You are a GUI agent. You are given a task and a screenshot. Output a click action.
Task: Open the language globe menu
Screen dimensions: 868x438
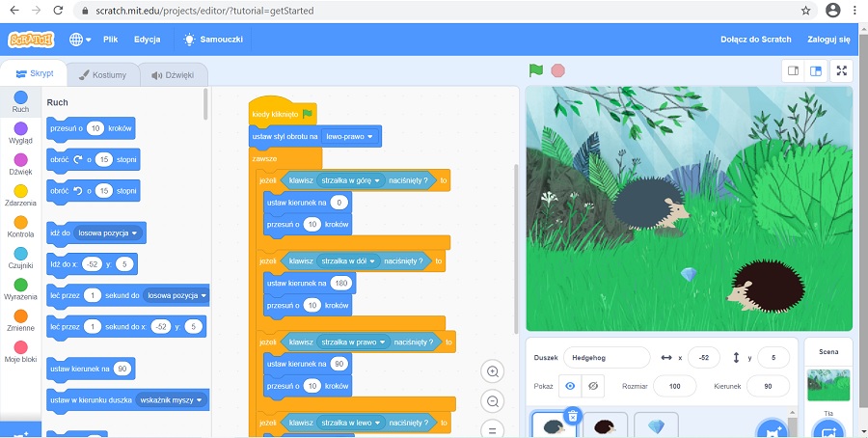coord(80,40)
